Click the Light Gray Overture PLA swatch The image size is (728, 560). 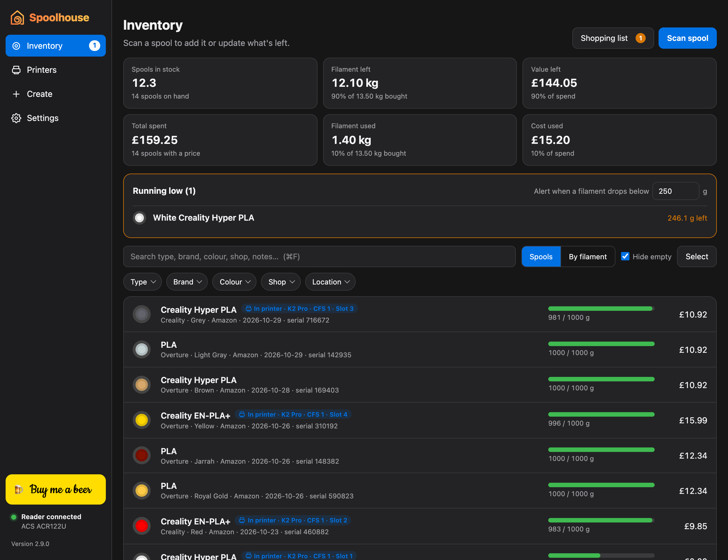[x=142, y=349]
